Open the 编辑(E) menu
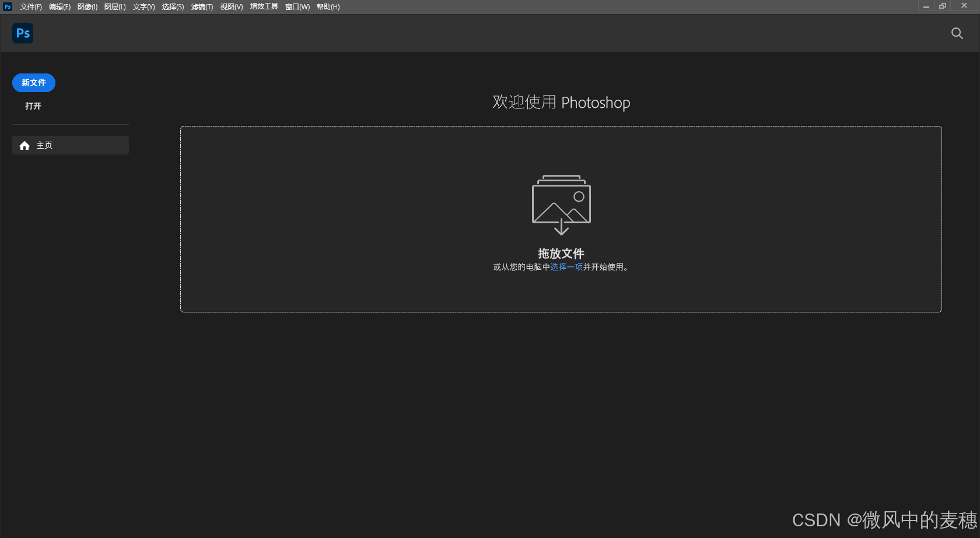This screenshot has height=538, width=980. point(60,7)
